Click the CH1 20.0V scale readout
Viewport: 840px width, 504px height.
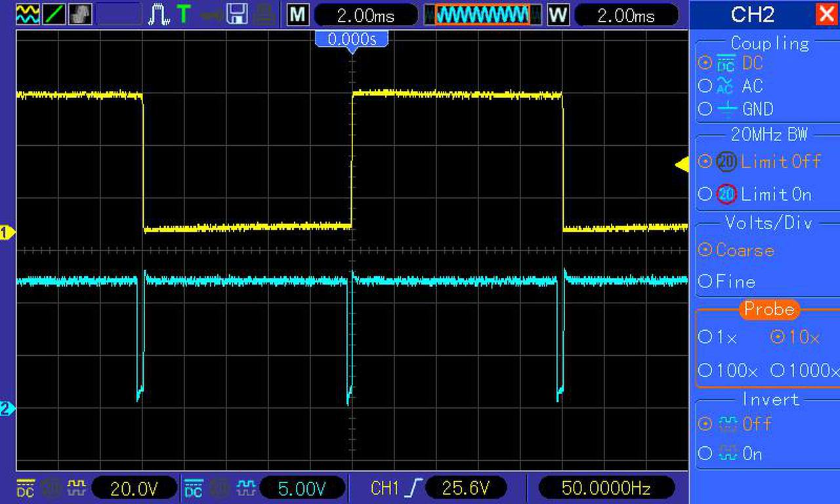pos(135,488)
